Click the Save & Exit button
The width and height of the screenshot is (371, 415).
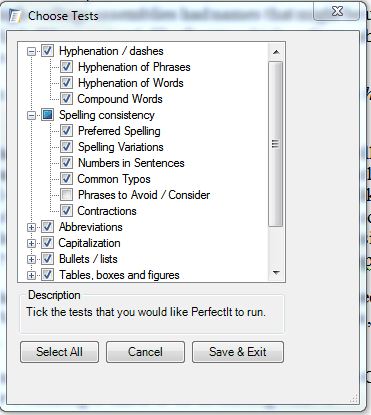(238, 352)
